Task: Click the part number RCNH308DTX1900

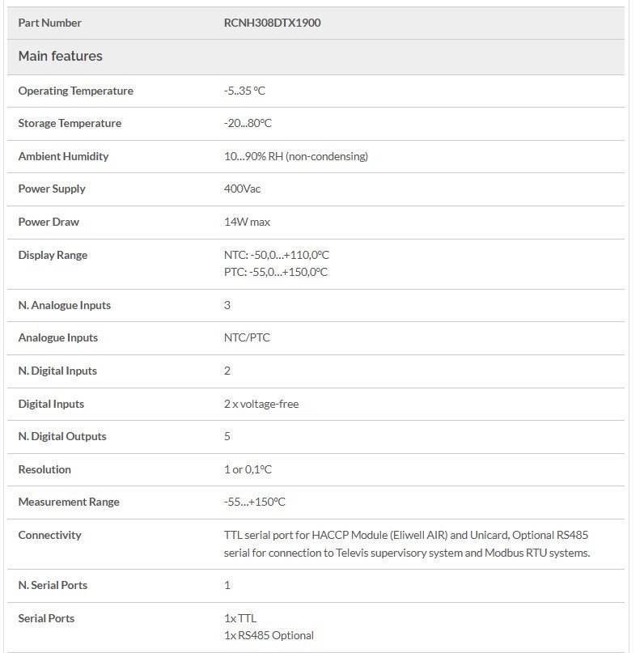Action: [272, 23]
